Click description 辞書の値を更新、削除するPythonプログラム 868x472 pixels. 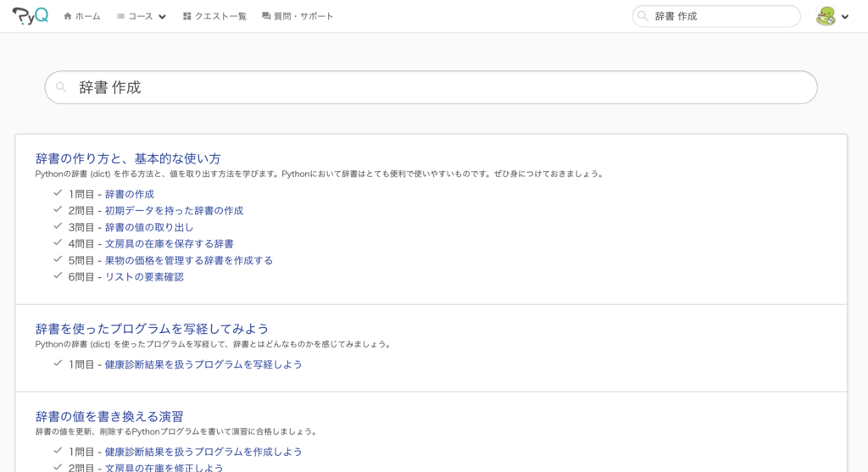tap(176, 432)
